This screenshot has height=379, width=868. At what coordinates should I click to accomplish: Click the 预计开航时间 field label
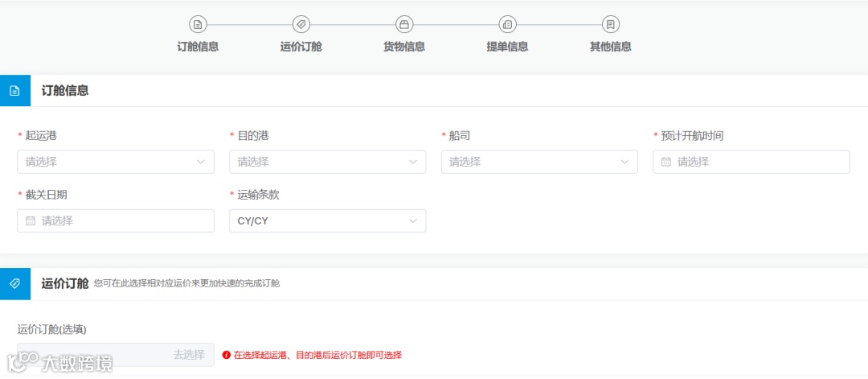692,136
